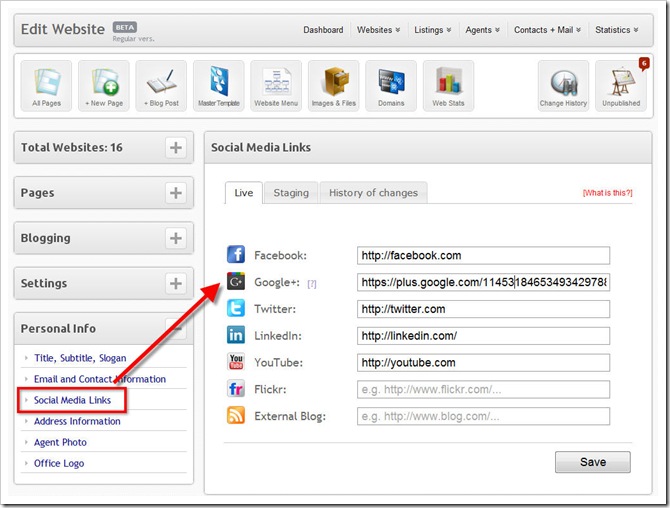This screenshot has height=508, width=670.
Task: Expand the Blogging panel
Action: point(176,238)
